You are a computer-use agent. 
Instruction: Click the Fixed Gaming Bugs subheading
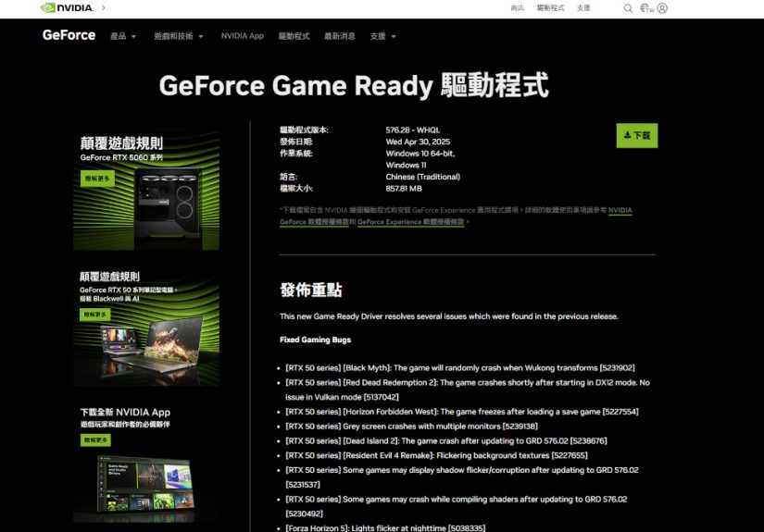point(315,340)
